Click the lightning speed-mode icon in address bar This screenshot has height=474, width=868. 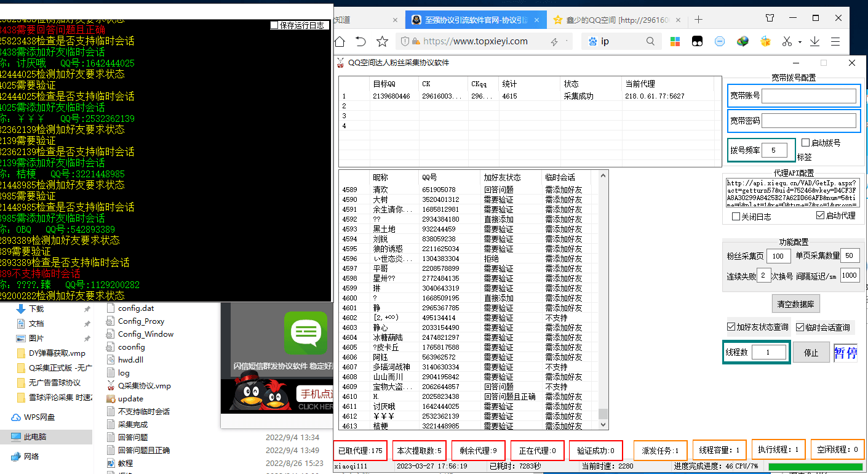click(x=554, y=42)
